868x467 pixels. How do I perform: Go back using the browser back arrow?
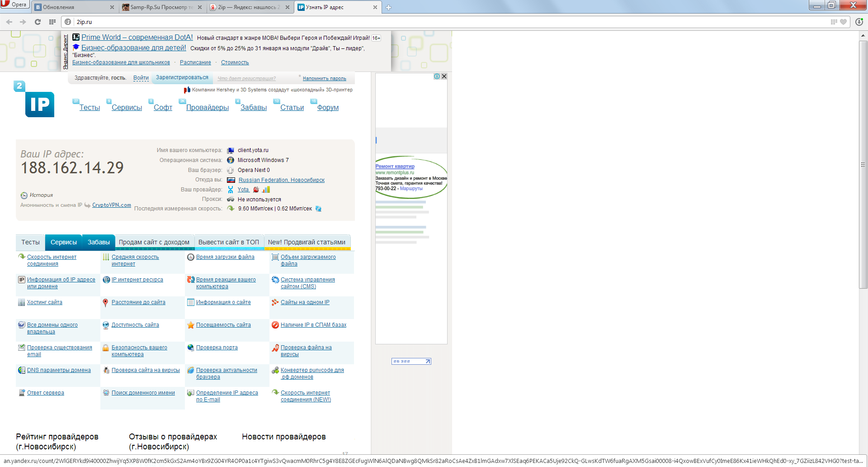(9, 22)
